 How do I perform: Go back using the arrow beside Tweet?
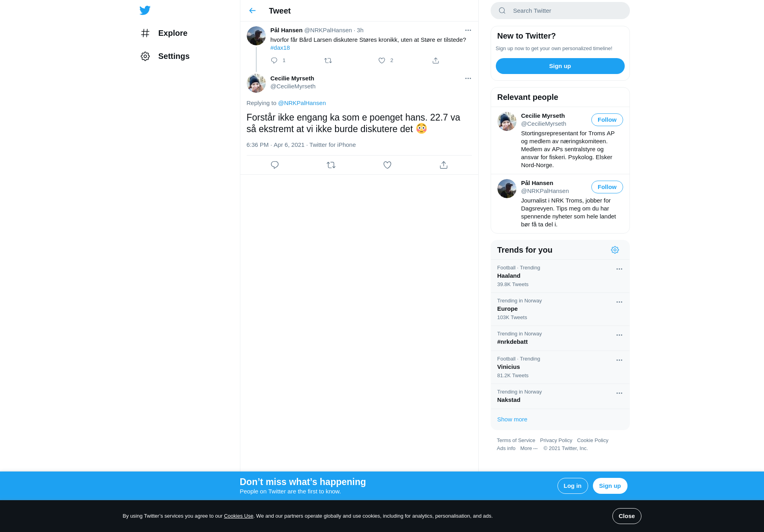click(252, 11)
